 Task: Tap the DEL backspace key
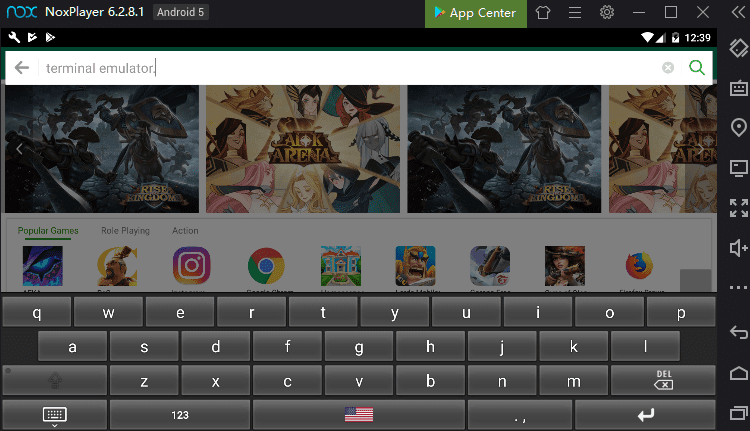(x=663, y=381)
